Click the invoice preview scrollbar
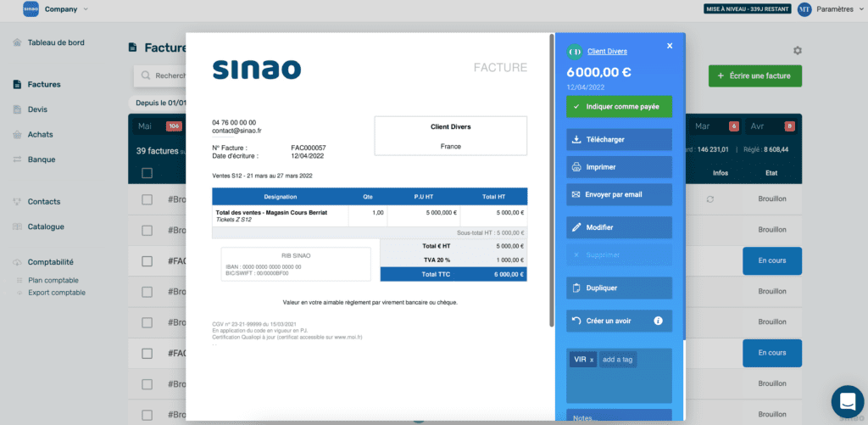This screenshot has height=425, width=868. coord(551,180)
